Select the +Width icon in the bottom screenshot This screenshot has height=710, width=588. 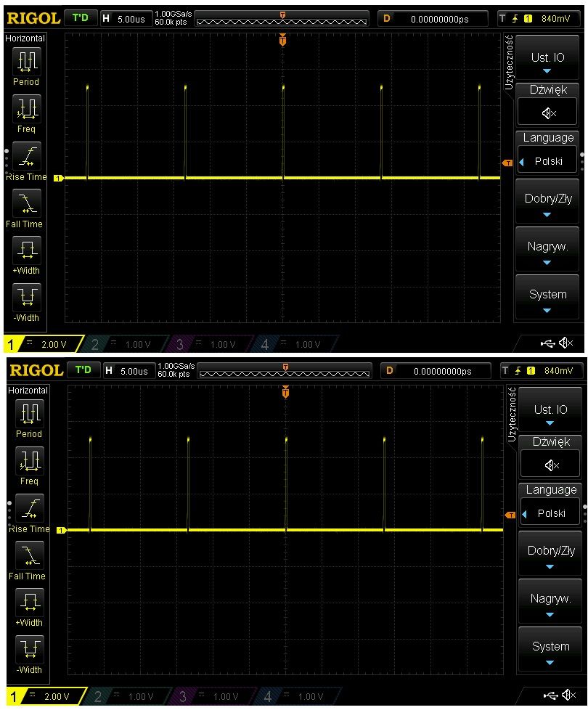(30, 602)
